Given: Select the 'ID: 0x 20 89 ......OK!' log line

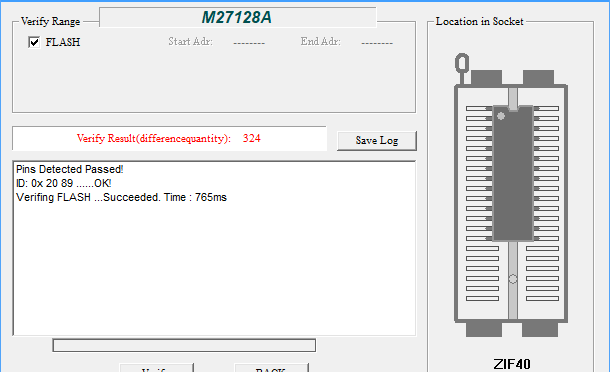Looking at the screenshot, I should tap(63, 183).
